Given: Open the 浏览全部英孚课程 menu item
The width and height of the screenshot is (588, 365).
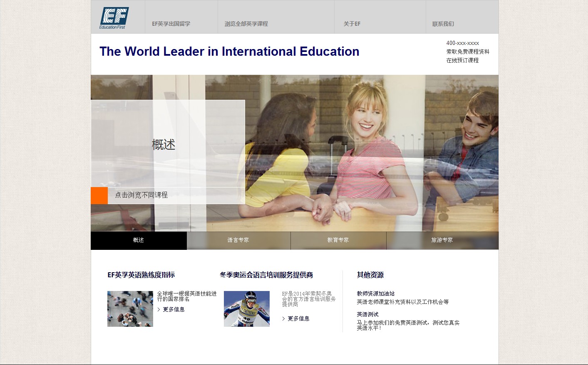Looking at the screenshot, I should (x=246, y=24).
